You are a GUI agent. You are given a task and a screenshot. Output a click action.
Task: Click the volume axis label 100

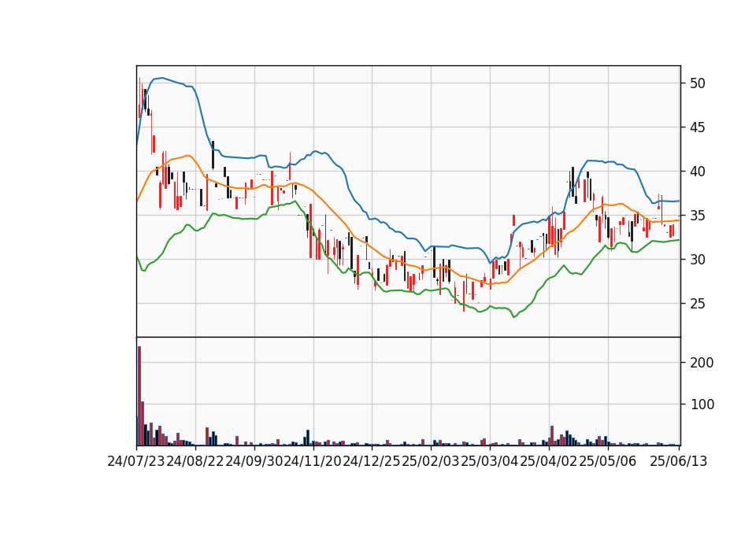tap(702, 404)
